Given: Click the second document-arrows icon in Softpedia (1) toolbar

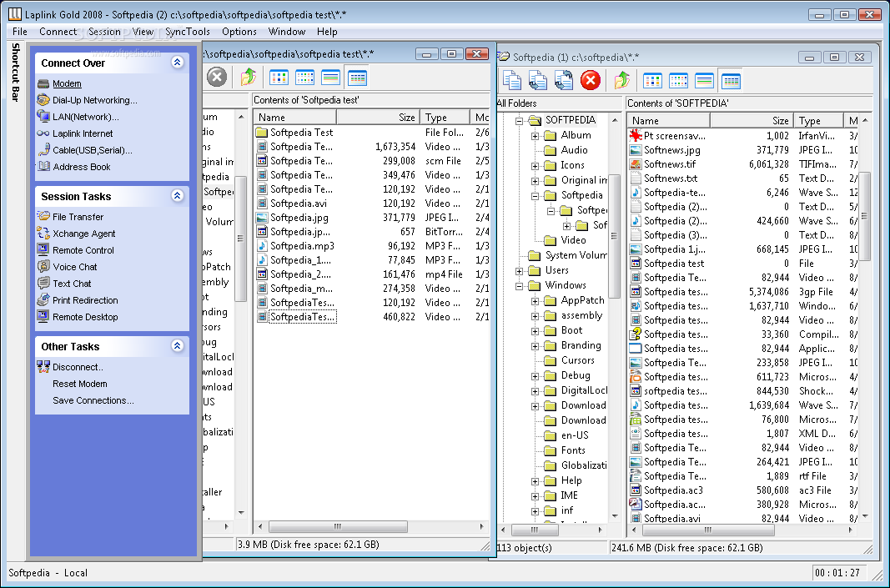Looking at the screenshot, I should [x=537, y=80].
